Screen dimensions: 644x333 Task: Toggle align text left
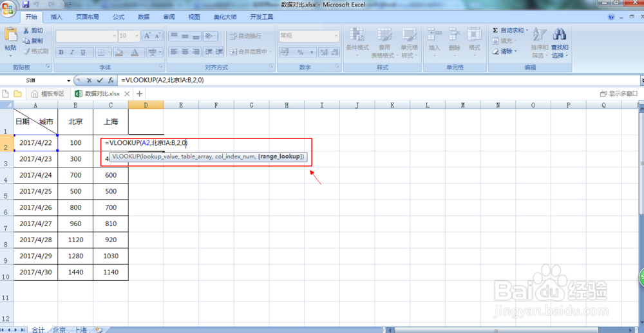coord(174,52)
